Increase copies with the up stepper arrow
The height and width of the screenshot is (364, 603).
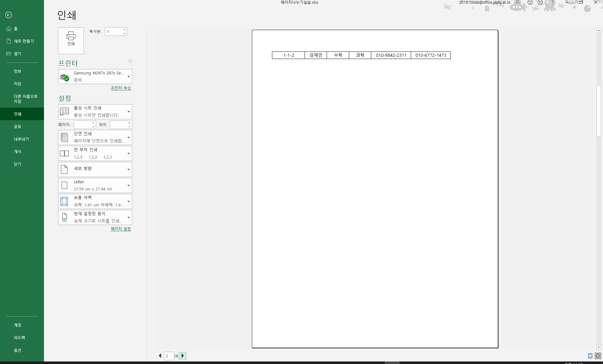pyautogui.click(x=124, y=30)
